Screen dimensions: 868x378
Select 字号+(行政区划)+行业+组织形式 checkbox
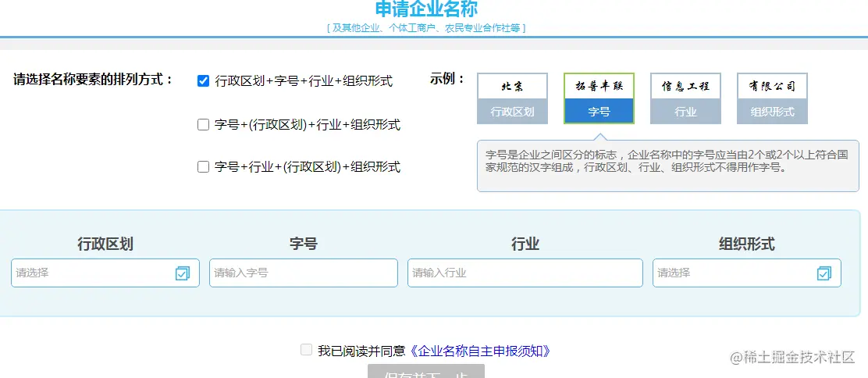point(203,125)
